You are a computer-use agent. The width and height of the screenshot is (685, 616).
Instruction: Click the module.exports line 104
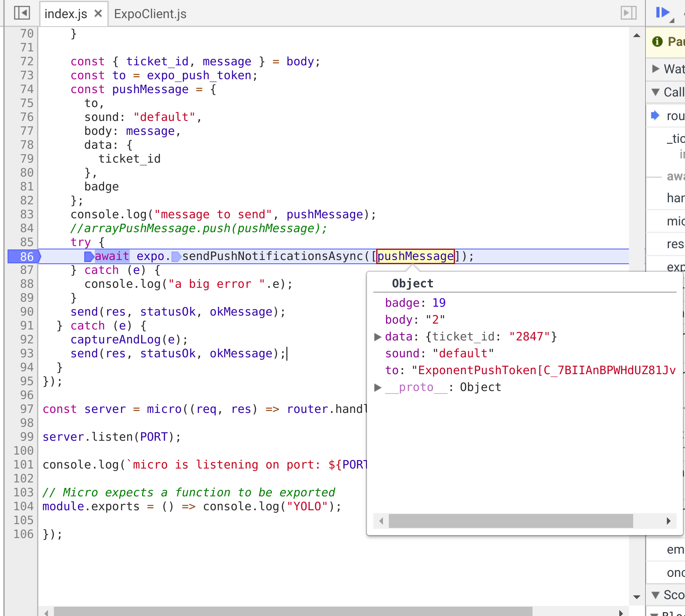point(192,506)
